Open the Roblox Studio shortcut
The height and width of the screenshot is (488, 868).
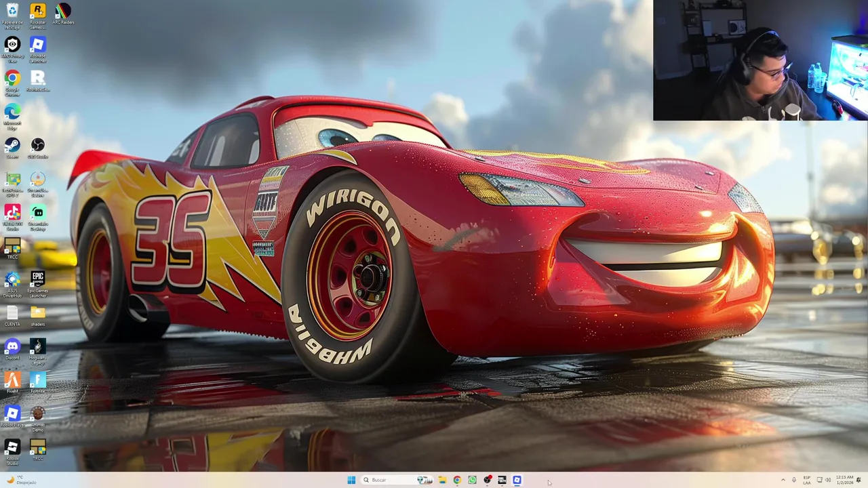12,453
